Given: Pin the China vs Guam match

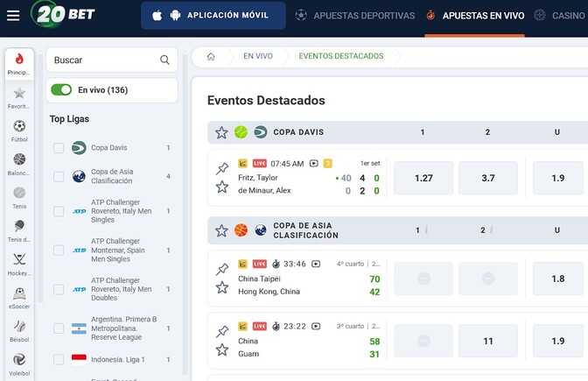Looking at the screenshot, I should click(222, 331).
